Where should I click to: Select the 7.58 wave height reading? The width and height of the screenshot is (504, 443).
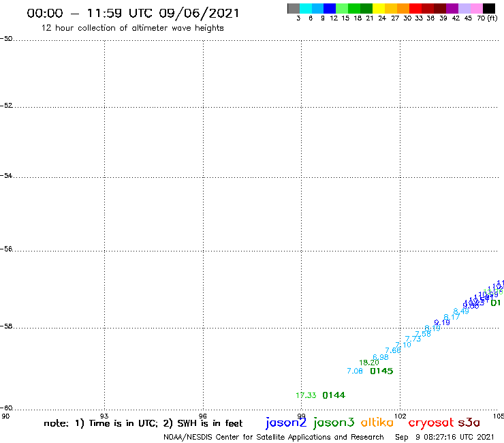423,334
